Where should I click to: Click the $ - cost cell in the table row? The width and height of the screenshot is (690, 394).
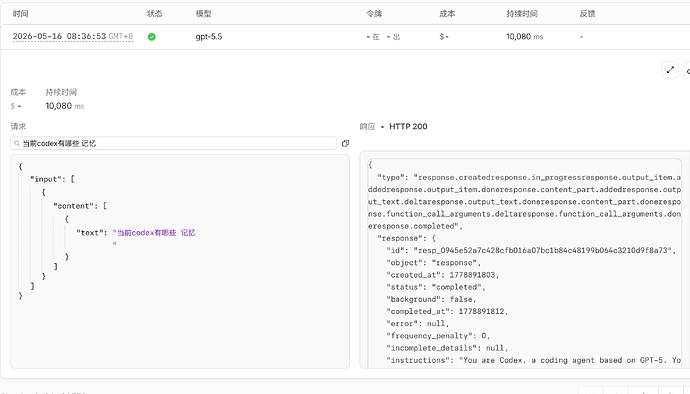point(444,37)
